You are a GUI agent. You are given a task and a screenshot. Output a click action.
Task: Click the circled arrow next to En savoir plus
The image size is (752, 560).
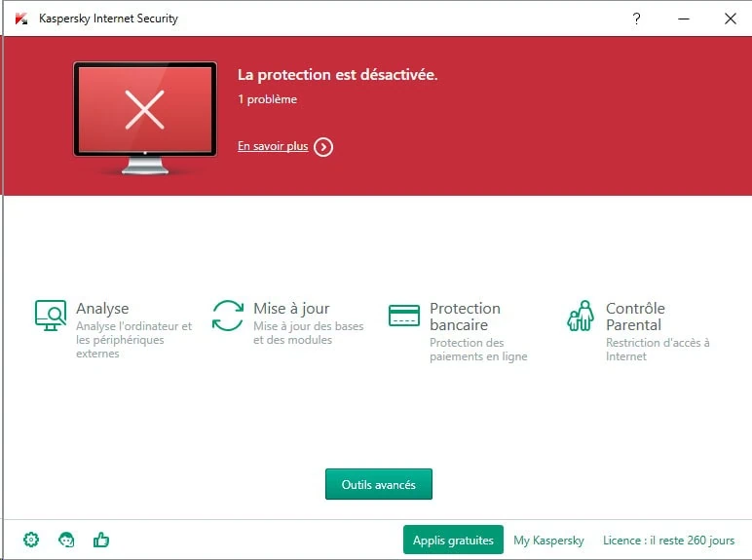point(323,147)
